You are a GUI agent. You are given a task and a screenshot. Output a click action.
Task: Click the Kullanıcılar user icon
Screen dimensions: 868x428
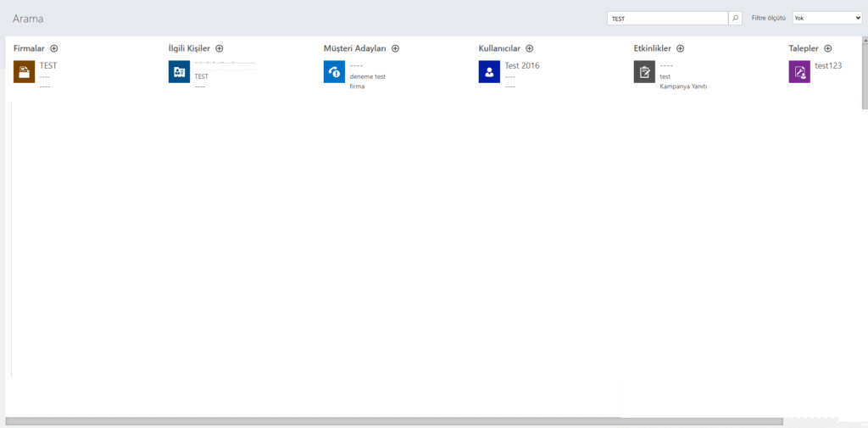pos(489,72)
